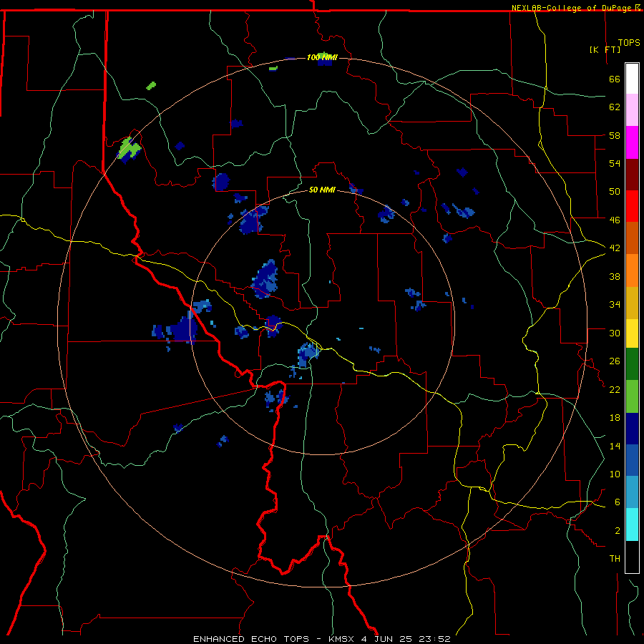The height and width of the screenshot is (644, 644).
Task: Pick the light green legend swatch
Action: 632,396
